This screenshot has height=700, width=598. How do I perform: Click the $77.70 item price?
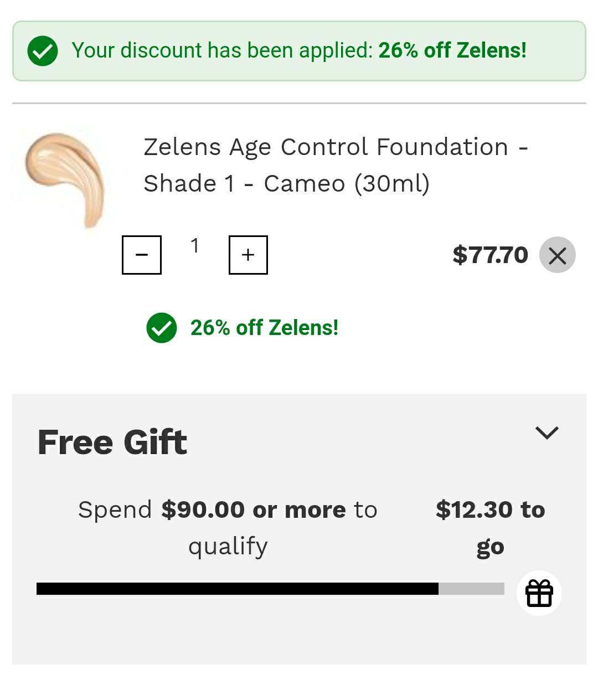[490, 255]
